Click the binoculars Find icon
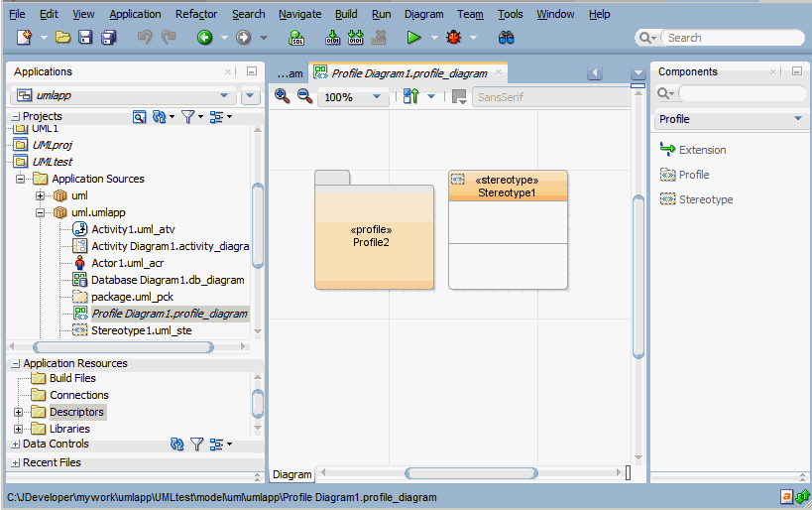Viewport: 812px width, 510px height. coord(506,38)
